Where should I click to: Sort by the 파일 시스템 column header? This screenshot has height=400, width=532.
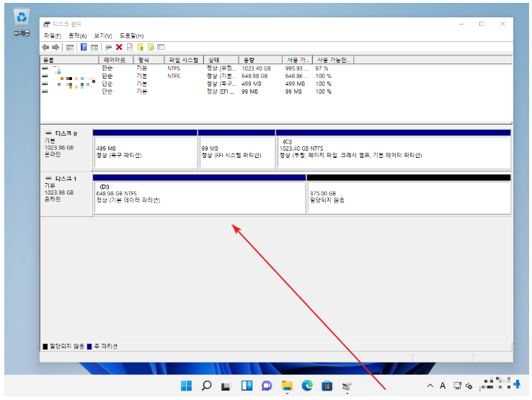184,60
